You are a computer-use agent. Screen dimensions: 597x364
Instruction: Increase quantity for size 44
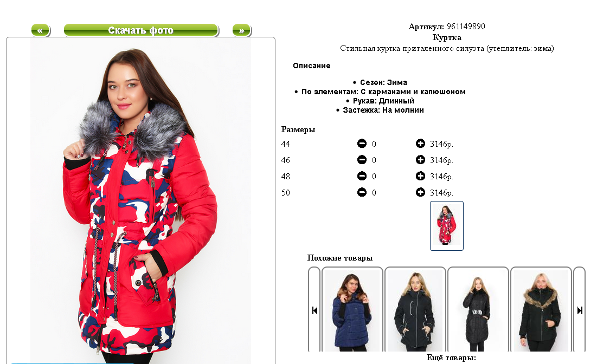420,144
